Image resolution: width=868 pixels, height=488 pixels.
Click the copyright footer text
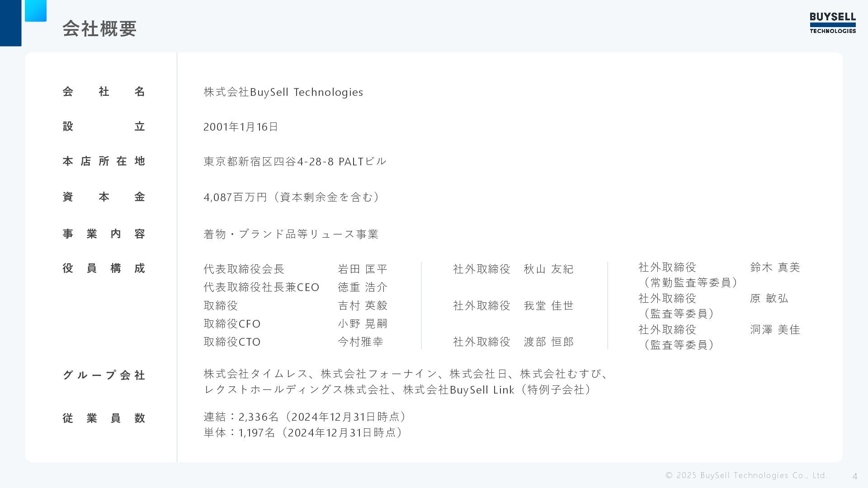coord(746,475)
